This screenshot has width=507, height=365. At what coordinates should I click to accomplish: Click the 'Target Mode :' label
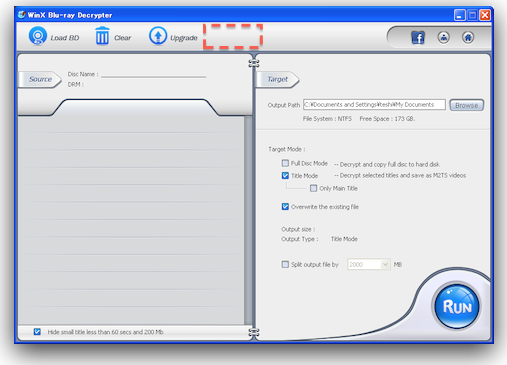click(287, 149)
